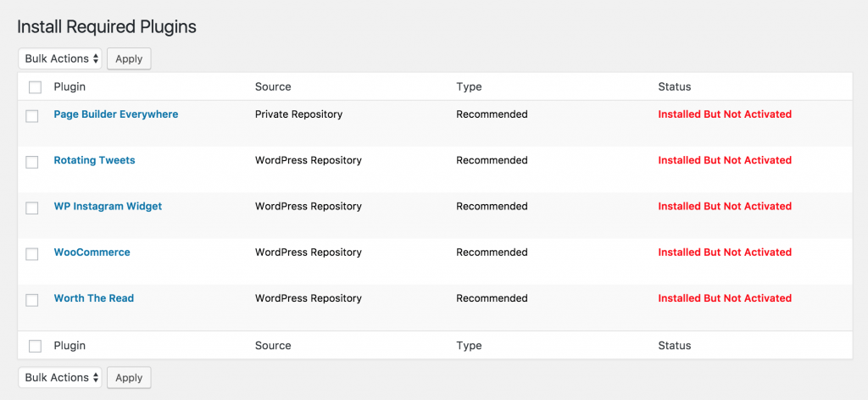Click the Plugin label in table footer
The image size is (868, 400).
pos(70,346)
